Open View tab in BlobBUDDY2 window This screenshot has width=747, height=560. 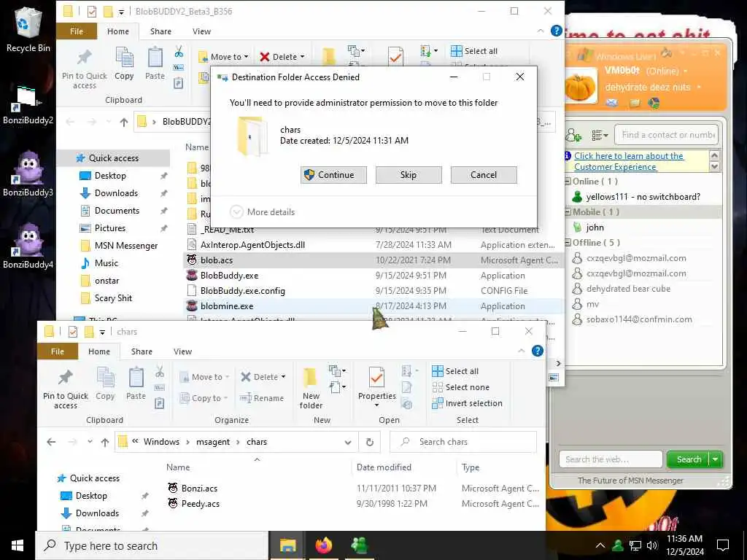(201, 31)
